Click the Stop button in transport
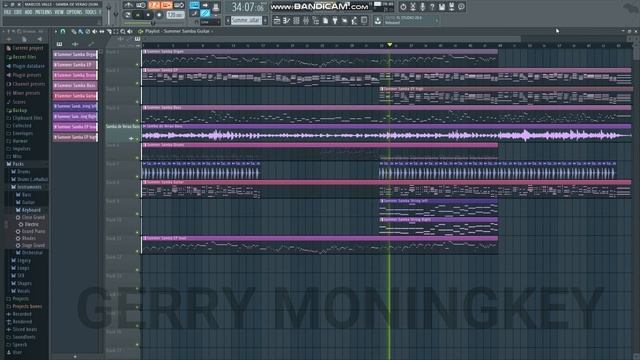Screen dimensions: 640x360 tap(148, 15)
